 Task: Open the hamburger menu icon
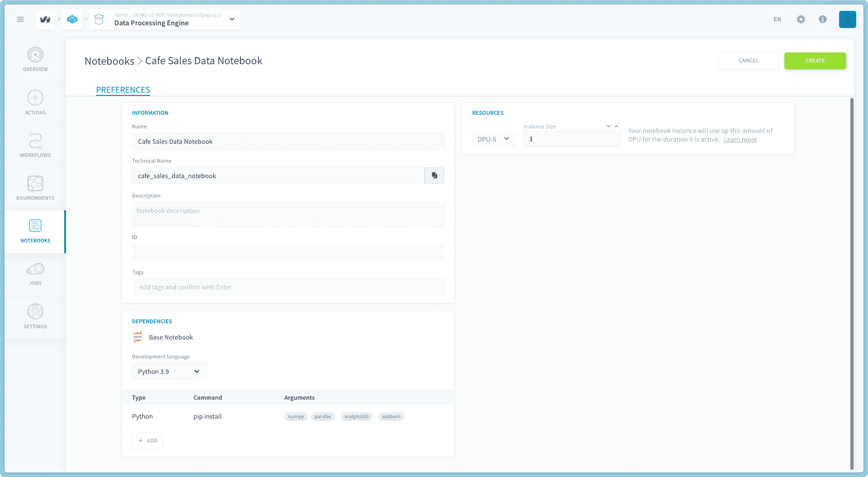tap(20, 19)
